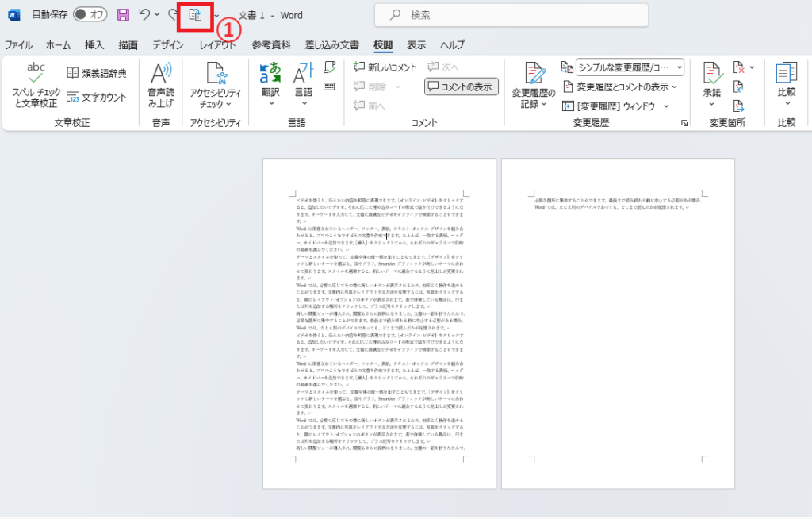Click the quick access icon in red box
The width and height of the screenshot is (812, 519).
[195, 15]
